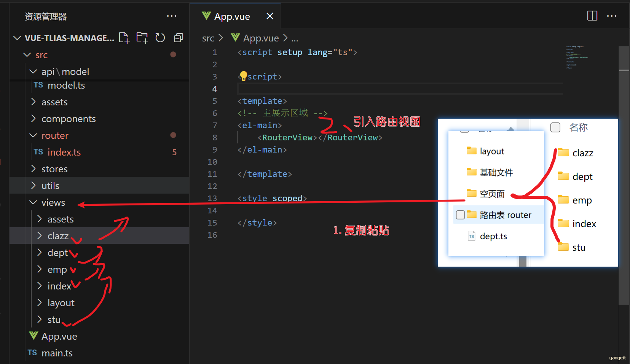The height and width of the screenshot is (364, 630).
Task: Expand the clazz folder under views
Action: point(39,236)
